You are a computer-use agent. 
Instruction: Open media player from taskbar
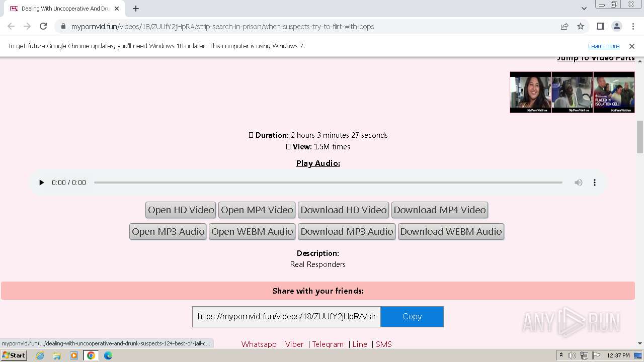click(x=74, y=355)
